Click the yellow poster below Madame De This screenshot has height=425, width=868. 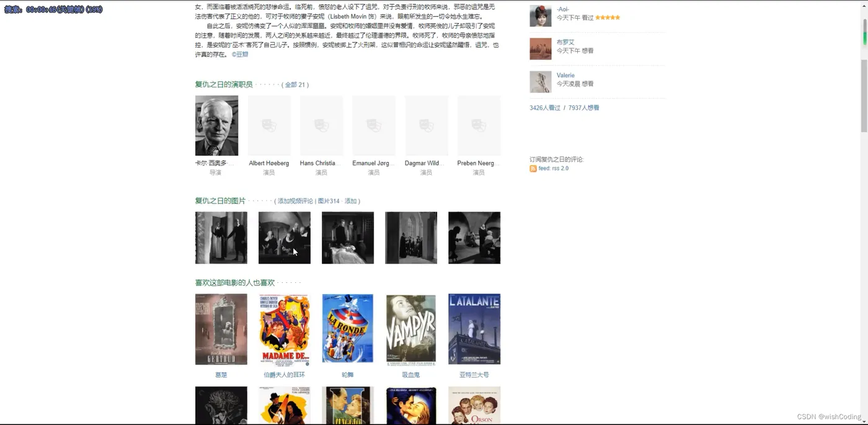click(284, 406)
